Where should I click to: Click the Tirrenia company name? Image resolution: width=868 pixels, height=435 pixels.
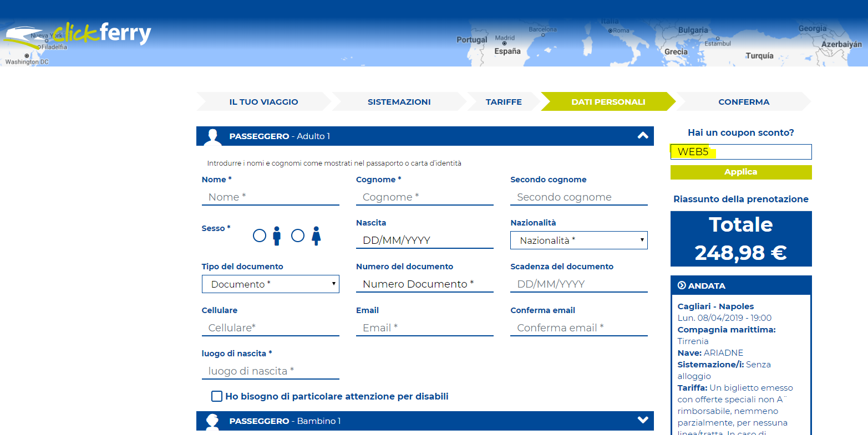[x=693, y=341]
